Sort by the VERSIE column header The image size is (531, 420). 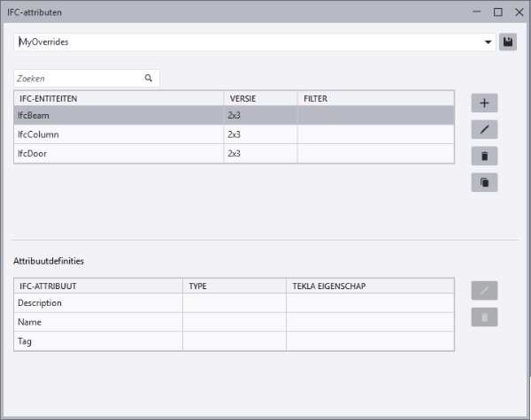(260, 98)
